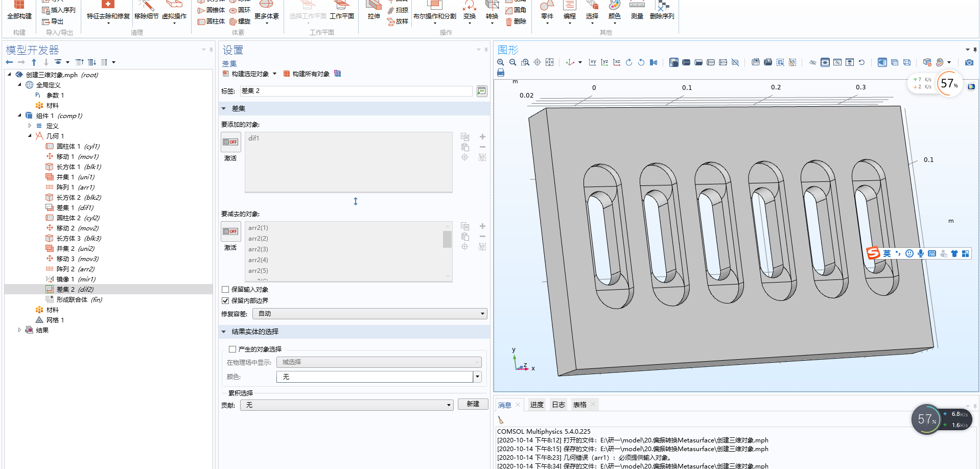The height and width of the screenshot is (469, 980).
Task: Open the 布尔操作和分割 ribbon menu
Action: 435,11
